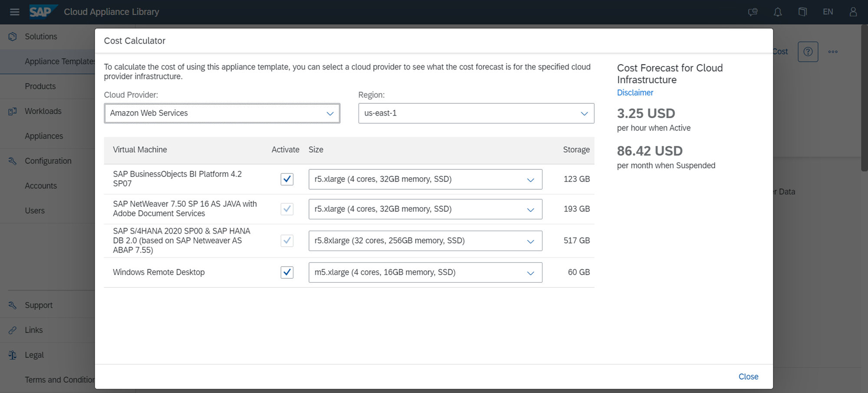868x393 pixels.
Task: Open the notifications bell
Action: (x=778, y=12)
